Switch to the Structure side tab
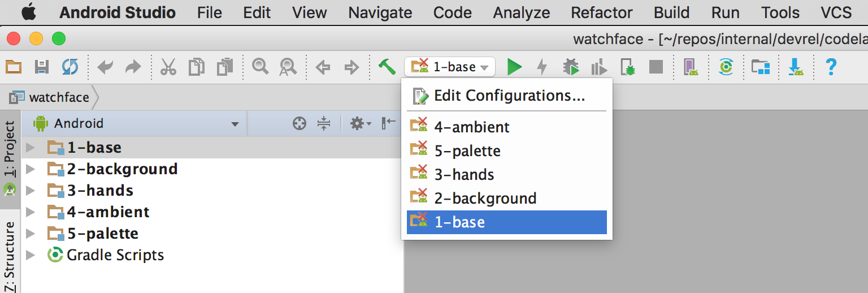Viewport: 868px width, 293px height. [x=10, y=255]
